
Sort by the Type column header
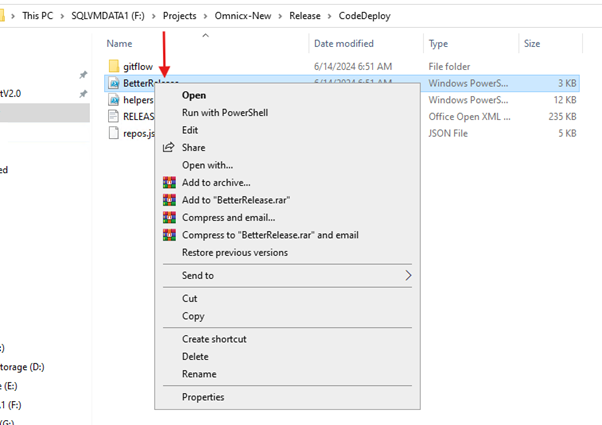(x=438, y=44)
